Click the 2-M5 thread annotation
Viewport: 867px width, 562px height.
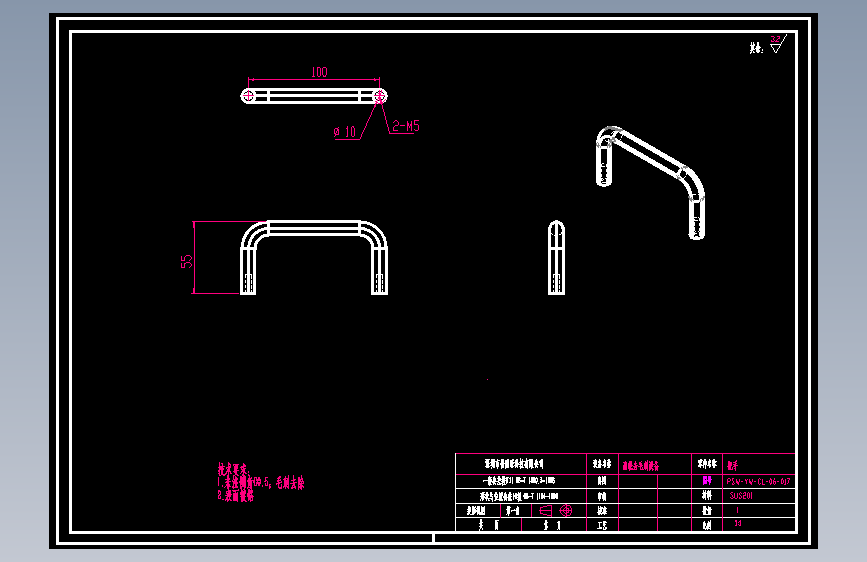pos(406,126)
